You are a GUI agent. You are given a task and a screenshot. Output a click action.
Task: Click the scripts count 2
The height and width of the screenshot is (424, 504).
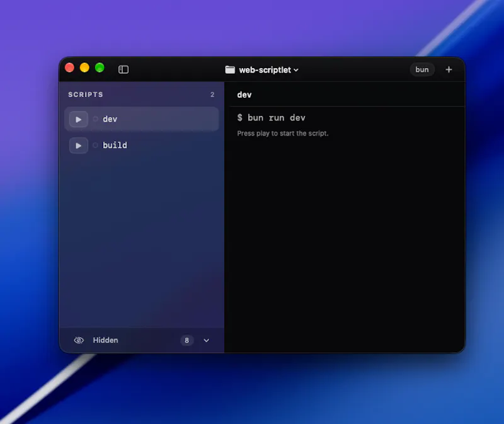click(212, 95)
